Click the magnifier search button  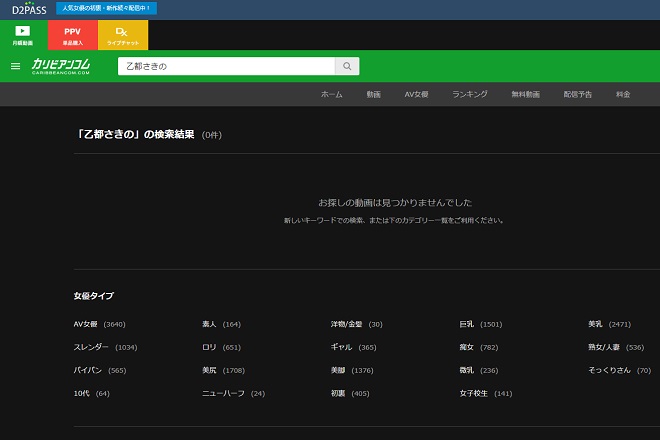click(347, 66)
